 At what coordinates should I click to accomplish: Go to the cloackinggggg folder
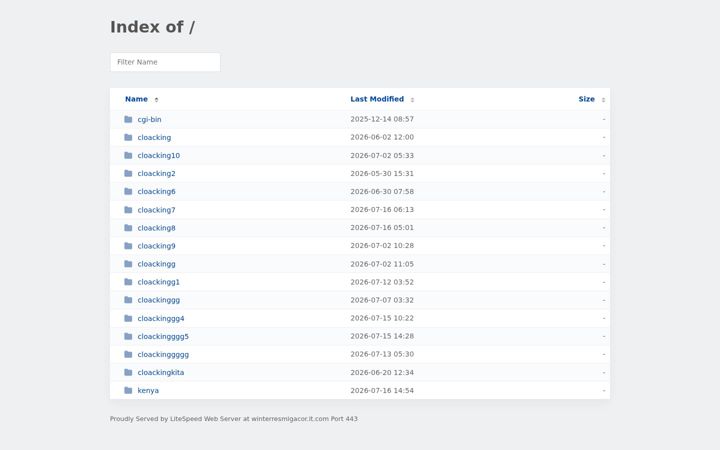coord(163,354)
